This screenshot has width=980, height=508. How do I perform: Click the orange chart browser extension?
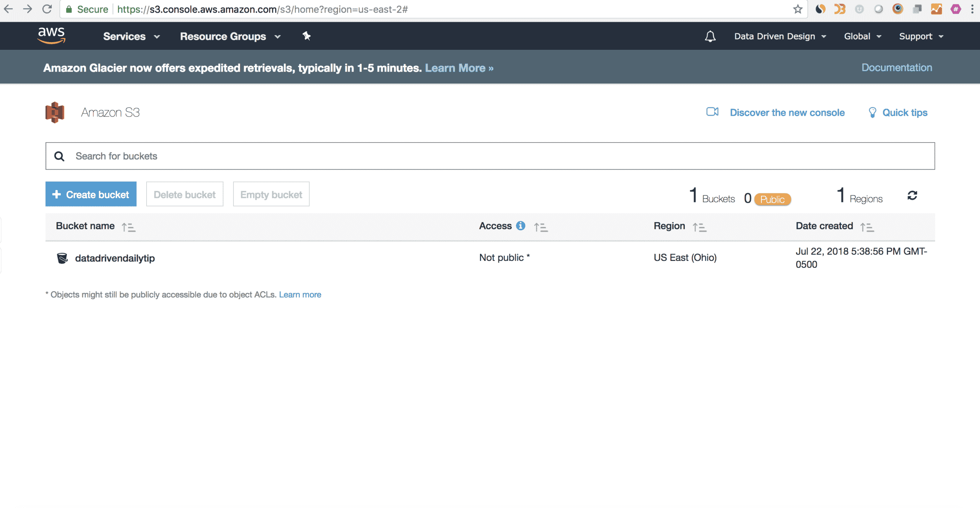(x=936, y=9)
